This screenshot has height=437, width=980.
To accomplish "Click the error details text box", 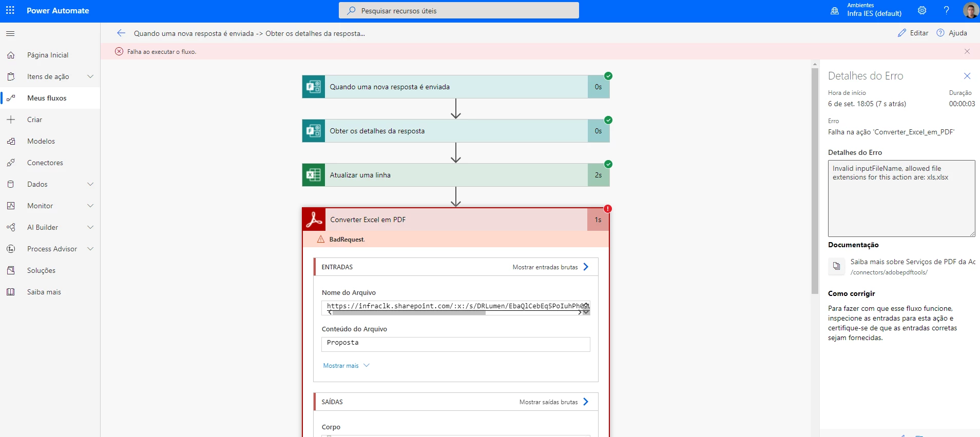I will (x=901, y=198).
